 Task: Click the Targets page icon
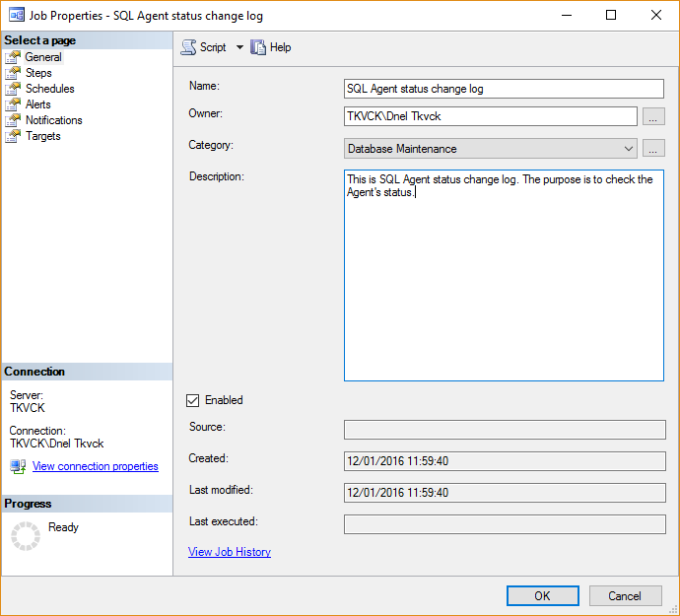13,136
